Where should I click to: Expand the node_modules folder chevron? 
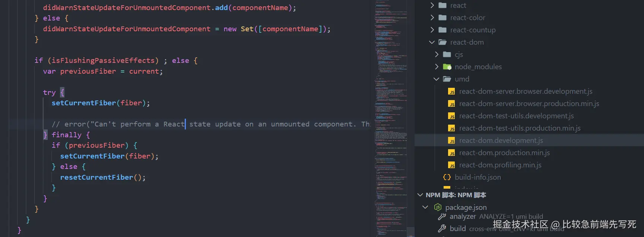(x=437, y=67)
